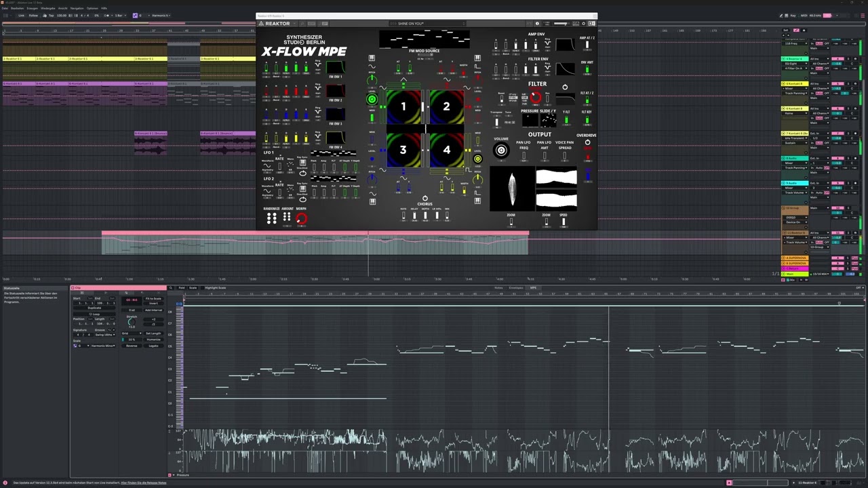
Task: Open clip scale root note G dropdown
Action: [x=84, y=346]
